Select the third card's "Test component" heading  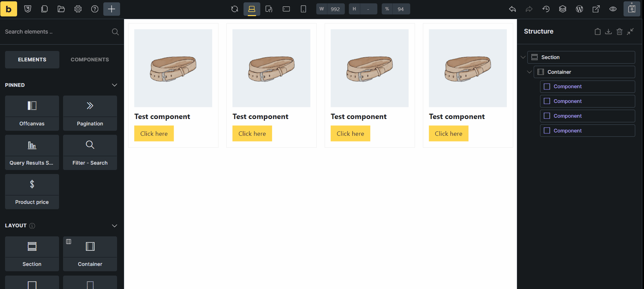(359, 117)
